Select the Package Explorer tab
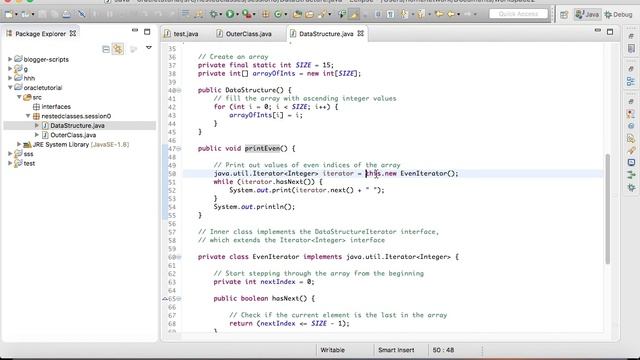This screenshot has height=360, width=640. pos(40,33)
